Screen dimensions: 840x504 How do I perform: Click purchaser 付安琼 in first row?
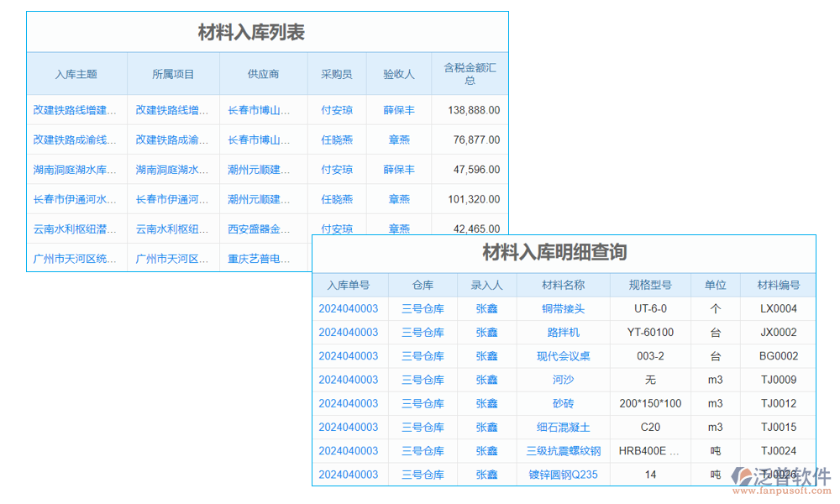(x=337, y=110)
